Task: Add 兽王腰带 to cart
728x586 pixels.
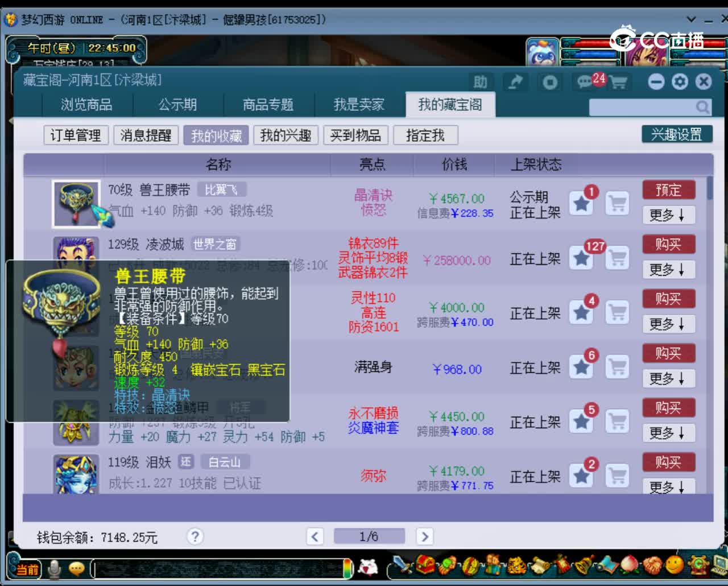Action: coord(617,203)
